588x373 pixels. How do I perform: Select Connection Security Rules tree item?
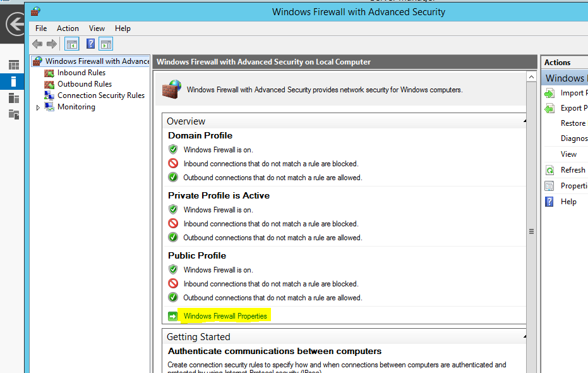(x=101, y=95)
